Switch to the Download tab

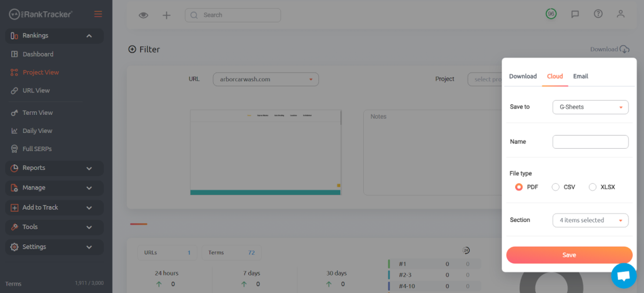[x=523, y=76]
